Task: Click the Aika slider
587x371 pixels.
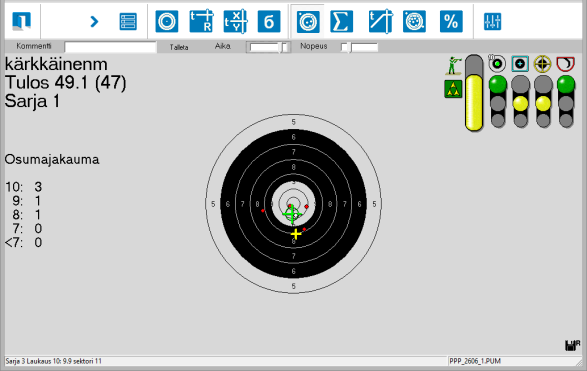Action: tap(268, 47)
